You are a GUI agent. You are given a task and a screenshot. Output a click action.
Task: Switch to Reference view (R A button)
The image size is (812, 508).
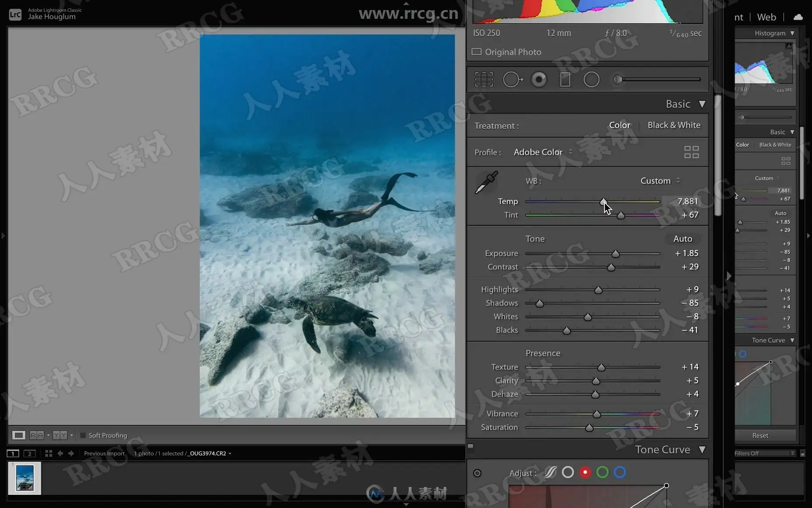37,435
